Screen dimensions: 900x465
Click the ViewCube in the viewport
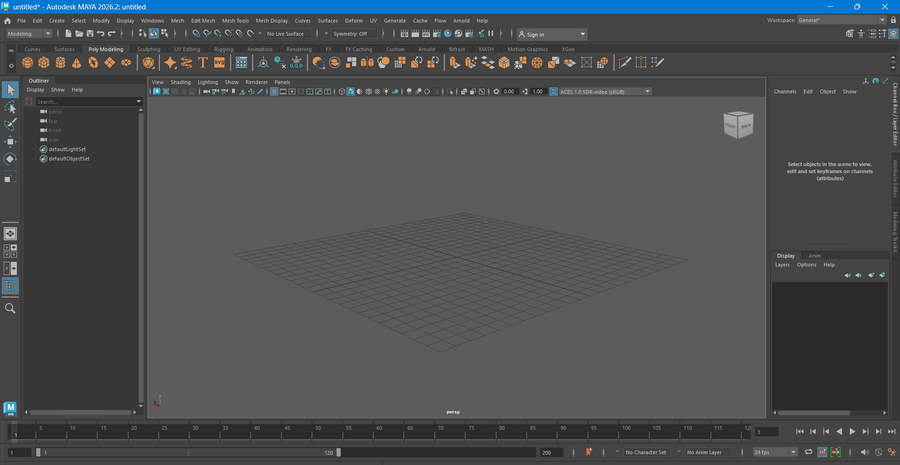739,124
